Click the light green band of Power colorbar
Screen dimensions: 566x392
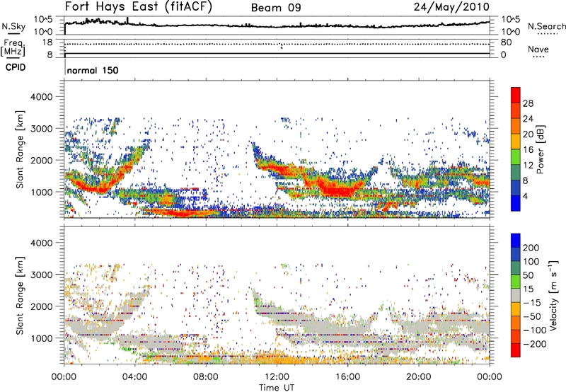(x=516, y=156)
